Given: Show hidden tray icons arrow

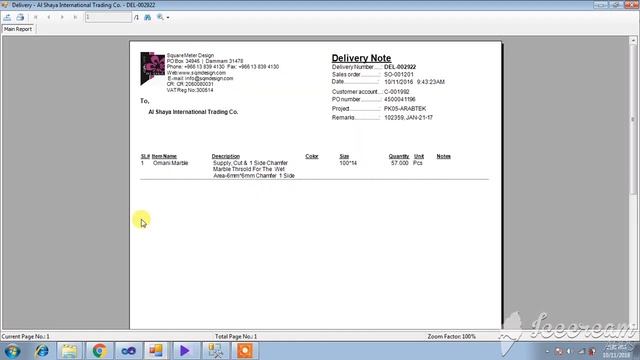Looking at the screenshot, I should (547, 351).
